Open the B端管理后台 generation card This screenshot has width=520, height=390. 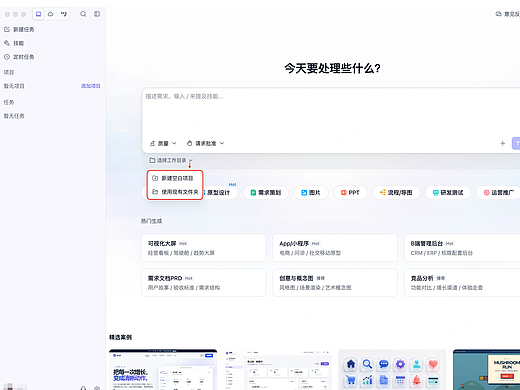[462, 248]
